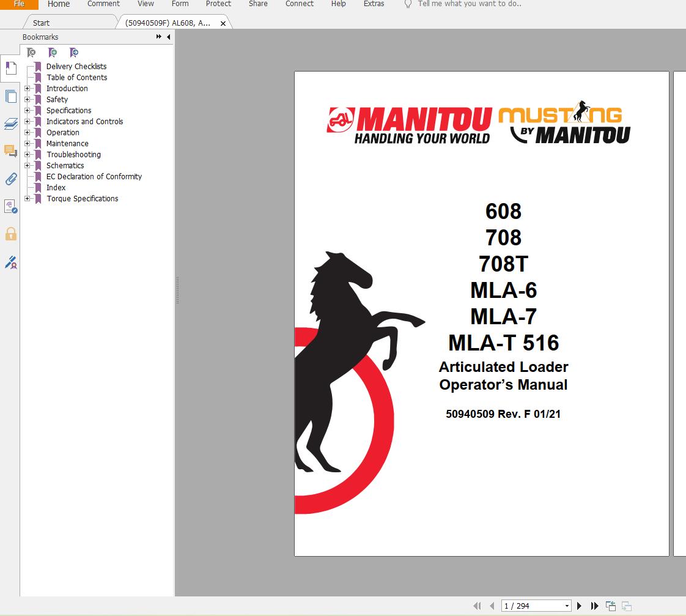Switch to the Comment ribbon tab
The height and width of the screenshot is (616, 686).
click(x=103, y=4)
